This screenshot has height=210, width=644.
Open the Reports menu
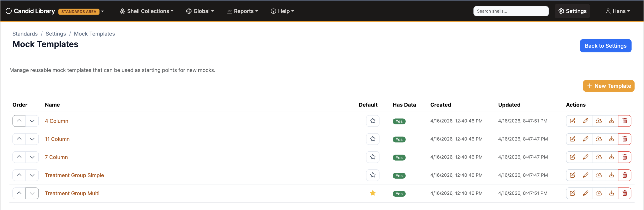pos(242,11)
